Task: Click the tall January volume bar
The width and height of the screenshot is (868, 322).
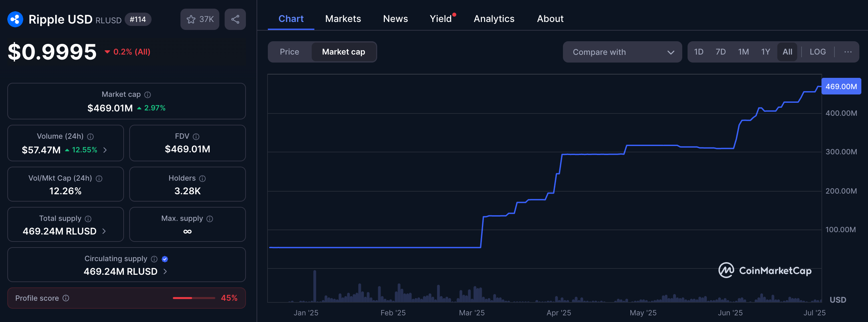Action: click(315, 286)
